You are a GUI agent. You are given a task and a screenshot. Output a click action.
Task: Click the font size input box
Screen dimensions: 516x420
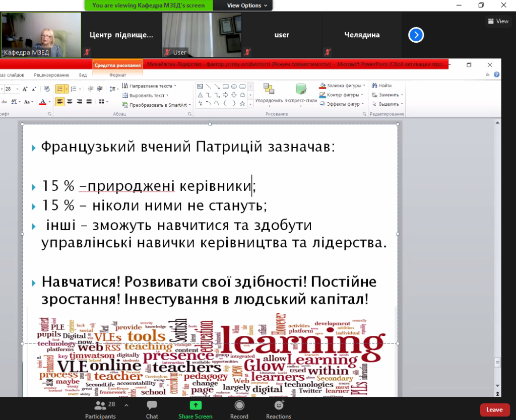[x=9, y=89]
